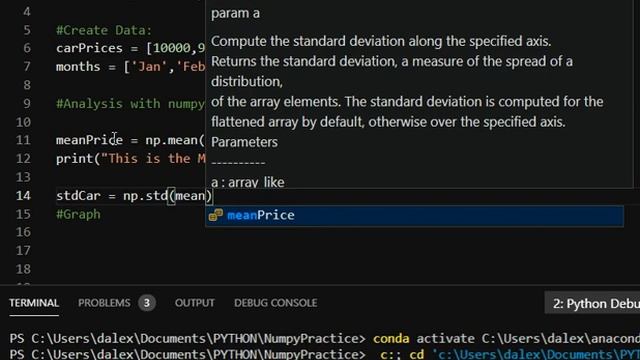Click the months variable on line 7
This screenshot has width=640, height=360.
[78, 67]
